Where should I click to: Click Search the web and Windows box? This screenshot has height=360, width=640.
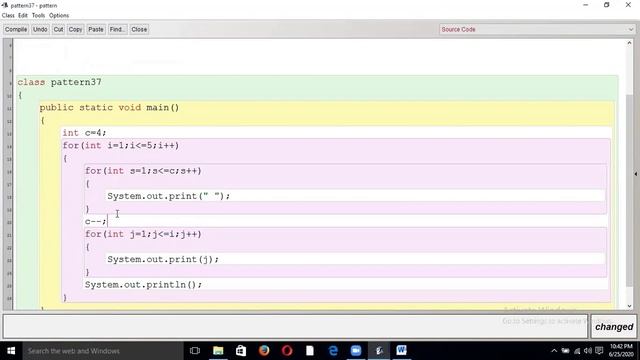click(103, 351)
